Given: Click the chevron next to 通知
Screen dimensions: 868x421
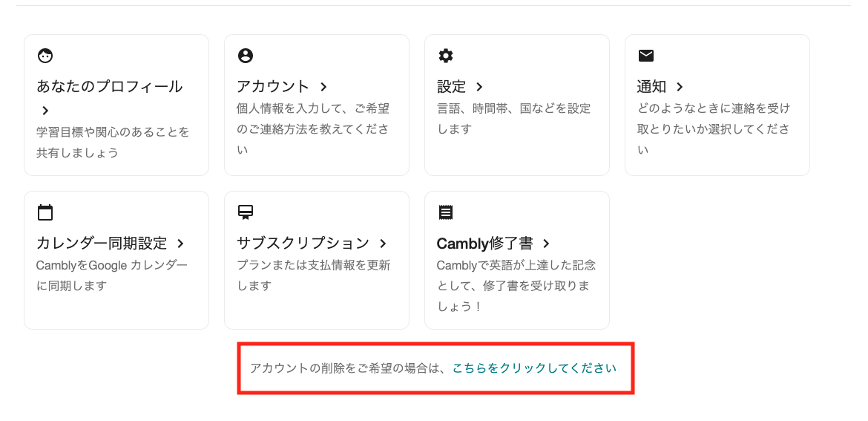Looking at the screenshot, I should tap(680, 87).
